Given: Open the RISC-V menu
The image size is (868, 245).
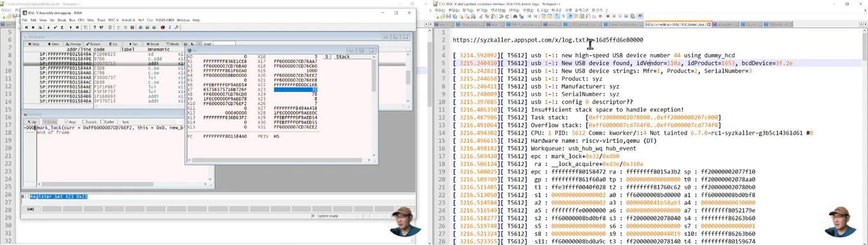Looking at the screenshot, I should tap(113, 20).
